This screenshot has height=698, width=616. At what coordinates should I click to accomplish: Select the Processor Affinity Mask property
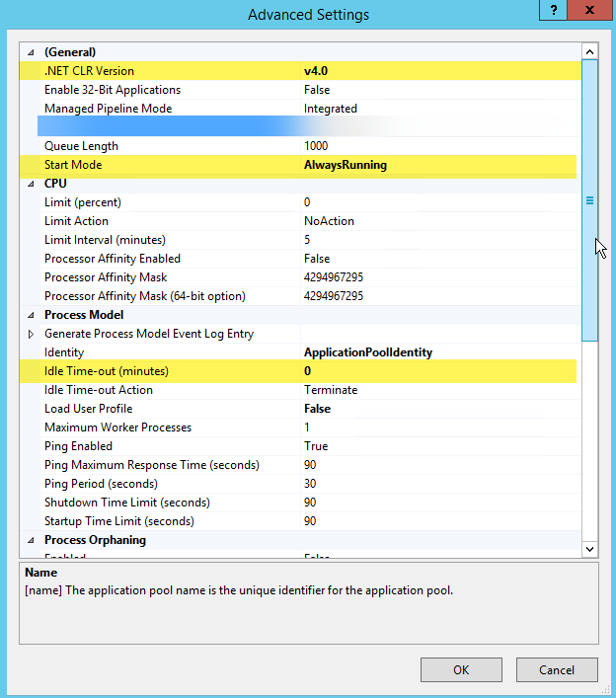106,277
